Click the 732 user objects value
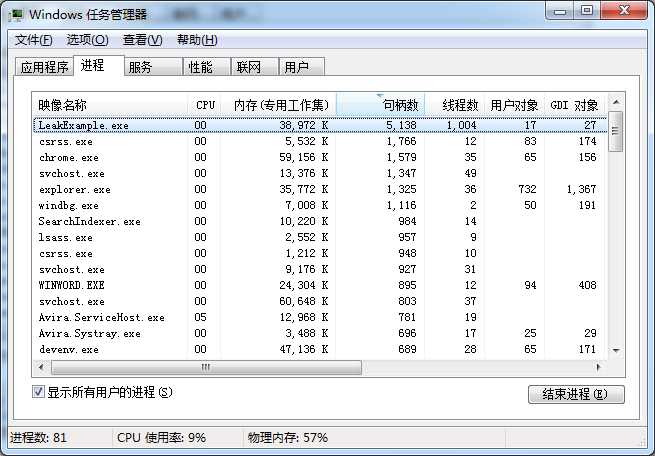This screenshot has height=456, width=655. (x=527, y=190)
